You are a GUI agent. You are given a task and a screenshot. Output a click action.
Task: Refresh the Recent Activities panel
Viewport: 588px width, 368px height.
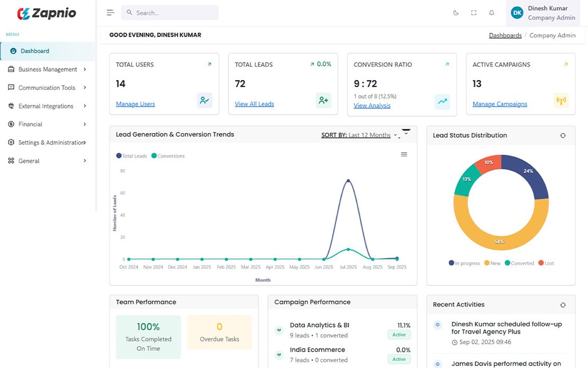pyautogui.click(x=563, y=305)
